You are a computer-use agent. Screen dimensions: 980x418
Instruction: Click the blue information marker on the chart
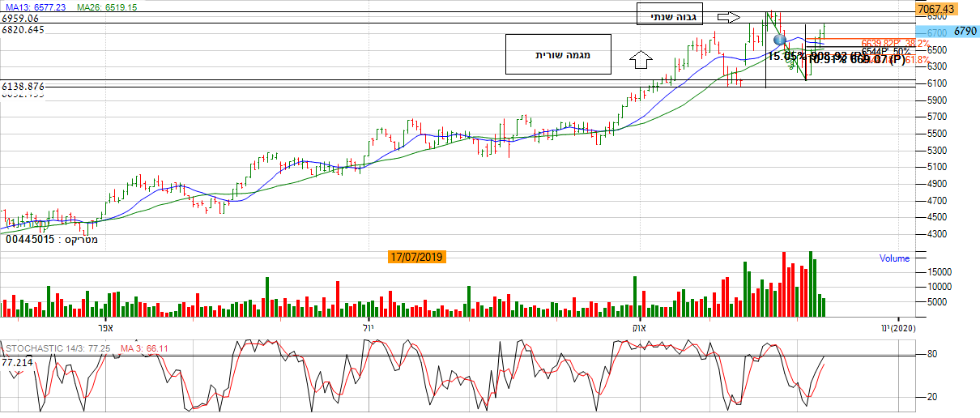click(x=780, y=39)
